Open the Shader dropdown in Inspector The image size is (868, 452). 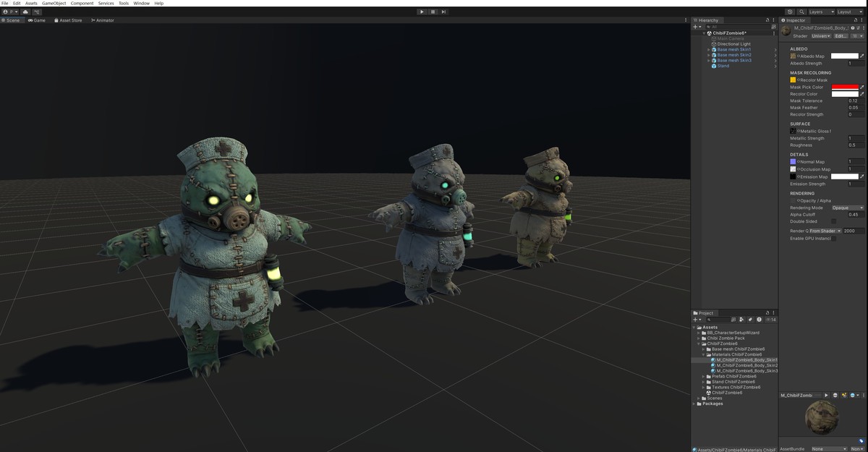[821, 35]
